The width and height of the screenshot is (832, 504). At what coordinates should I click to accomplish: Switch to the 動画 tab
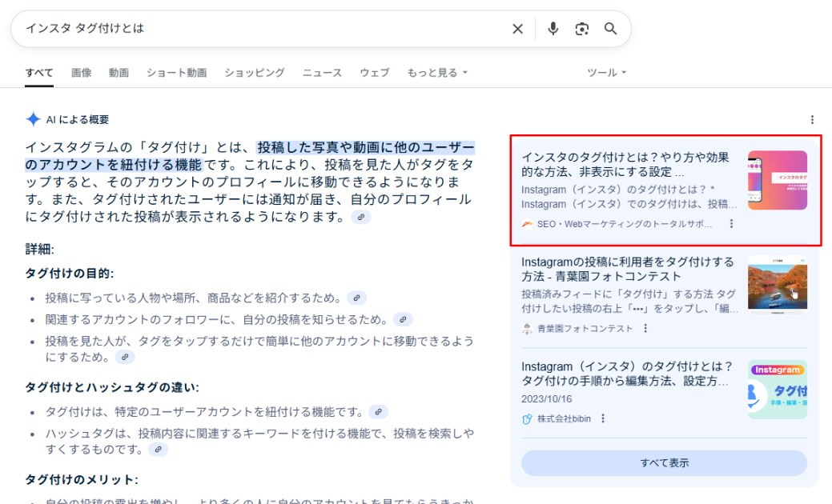[x=119, y=73]
